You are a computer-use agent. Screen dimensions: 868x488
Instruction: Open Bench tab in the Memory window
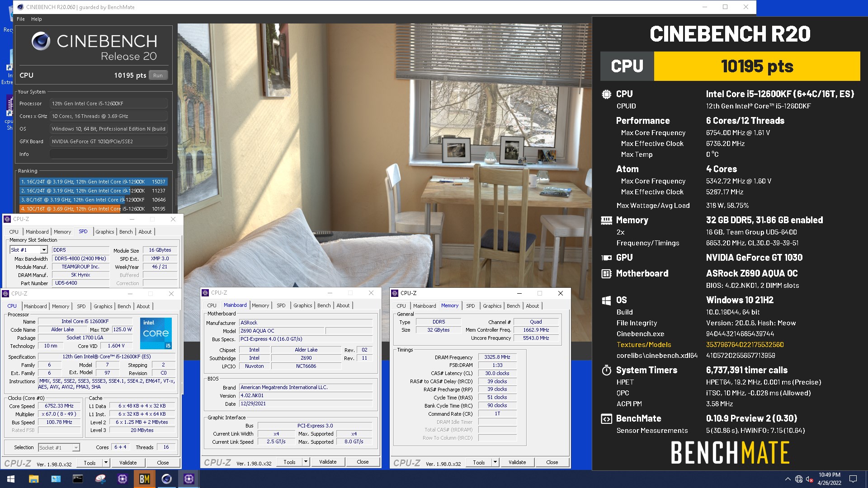(x=513, y=306)
